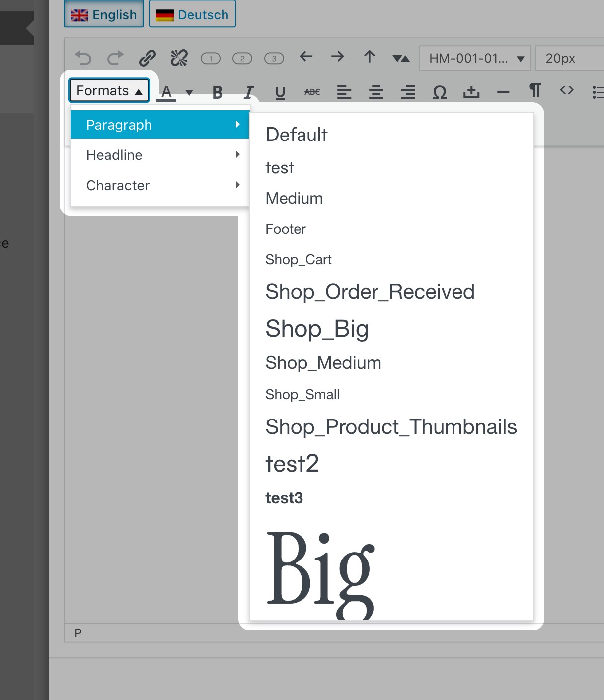Click the upload tray icon
This screenshot has width=604, height=700.
click(471, 92)
